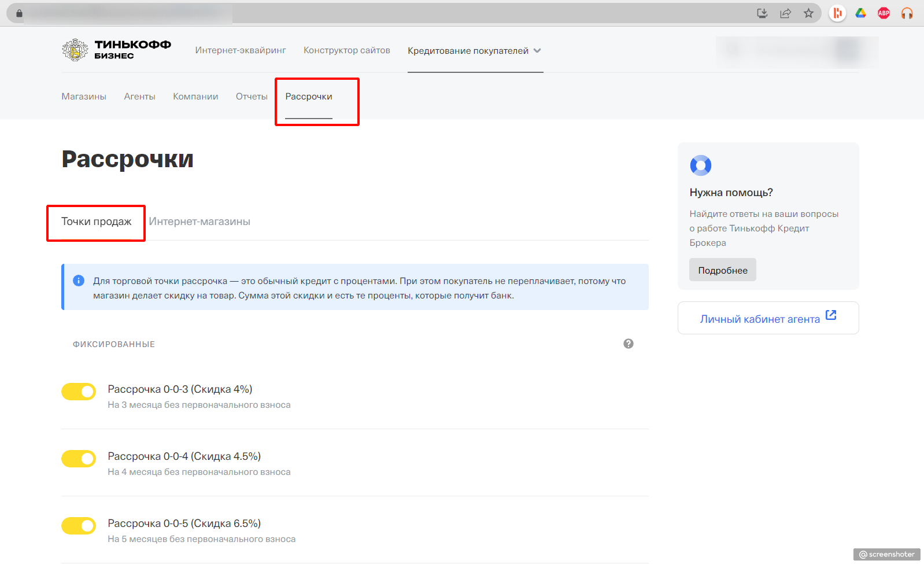Image resolution: width=924 pixels, height=564 pixels.
Task: Switch to Интернет-магазины tab
Action: 199,222
